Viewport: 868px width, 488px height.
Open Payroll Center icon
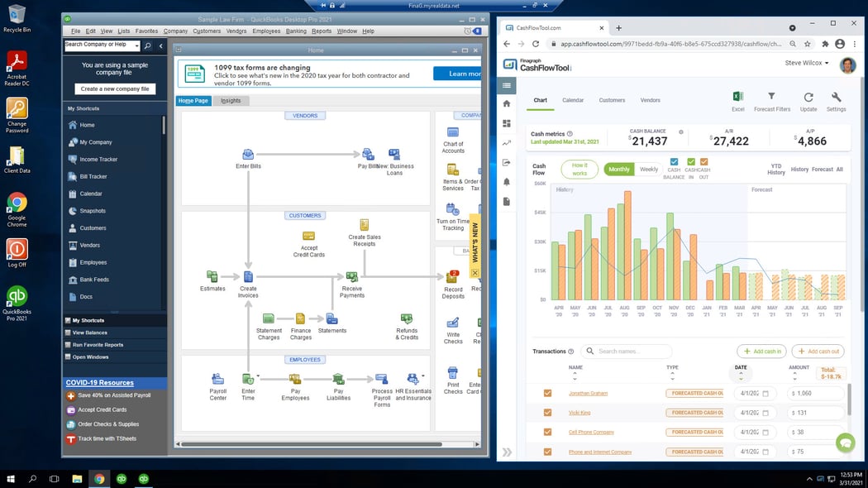click(217, 379)
